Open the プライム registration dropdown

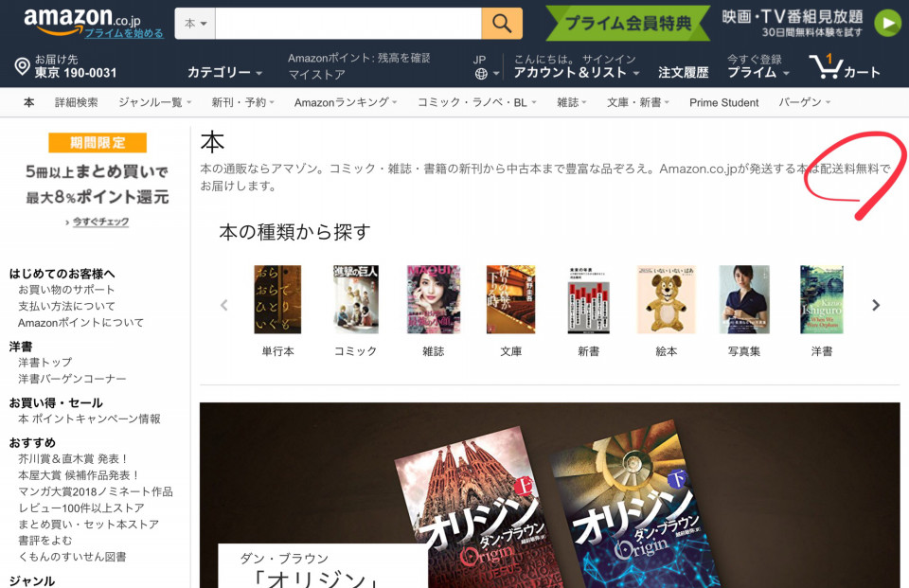[758, 73]
